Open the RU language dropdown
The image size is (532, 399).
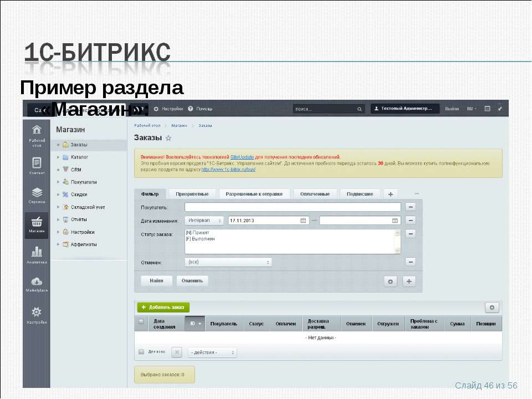tap(472, 109)
